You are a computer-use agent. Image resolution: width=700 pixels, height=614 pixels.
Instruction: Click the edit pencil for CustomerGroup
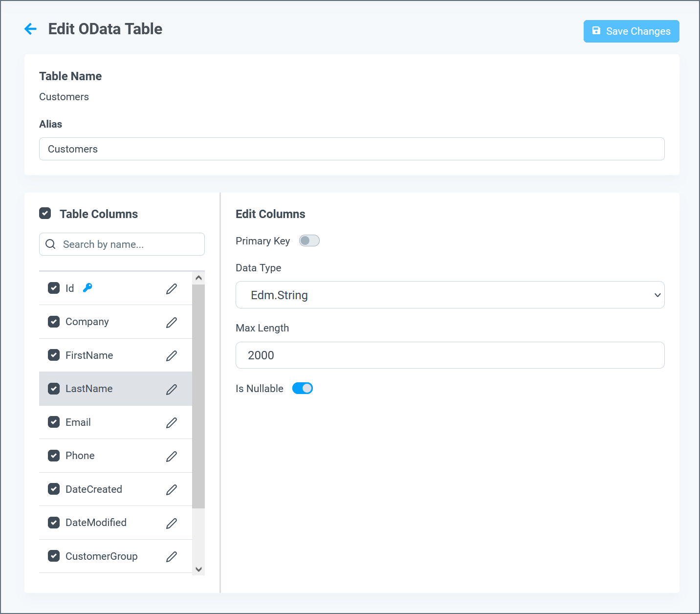172,556
